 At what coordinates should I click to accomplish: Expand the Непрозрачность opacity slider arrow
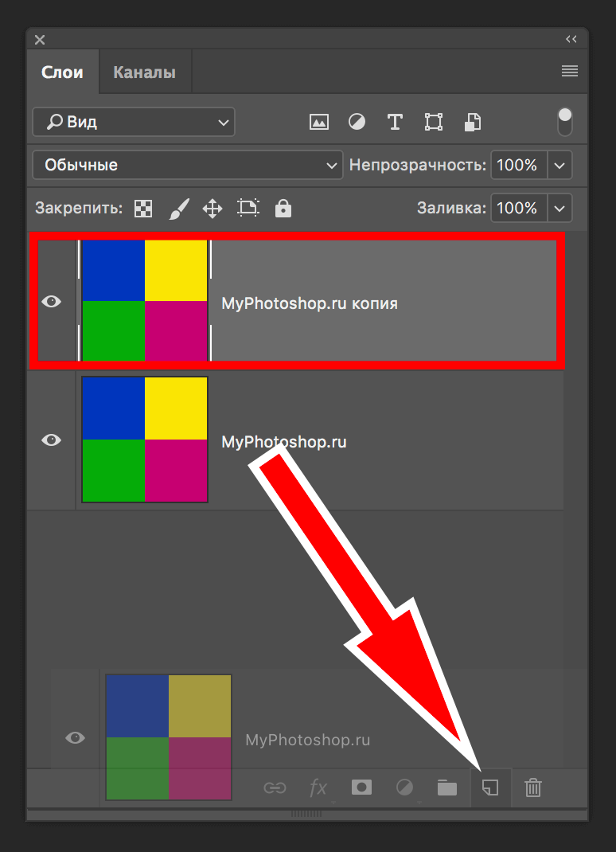560,165
